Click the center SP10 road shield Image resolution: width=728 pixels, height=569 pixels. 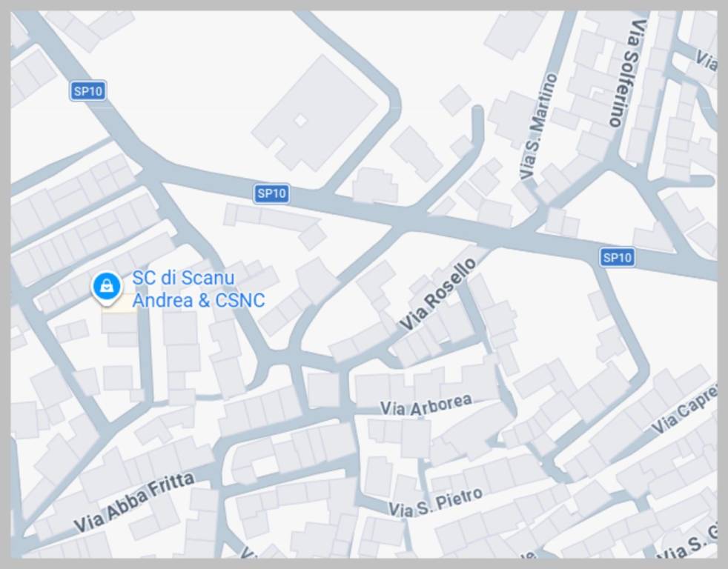tap(271, 193)
